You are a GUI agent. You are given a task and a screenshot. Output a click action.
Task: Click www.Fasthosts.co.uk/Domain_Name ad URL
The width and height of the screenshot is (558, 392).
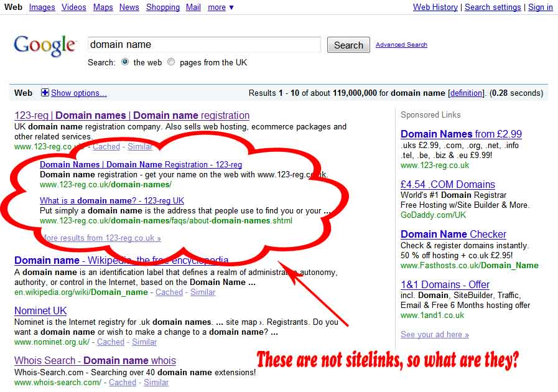tap(470, 265)
